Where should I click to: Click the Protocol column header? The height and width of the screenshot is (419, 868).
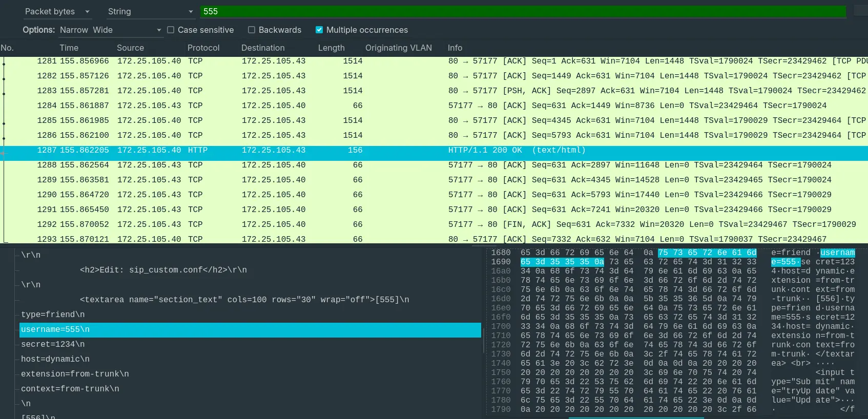203,48
